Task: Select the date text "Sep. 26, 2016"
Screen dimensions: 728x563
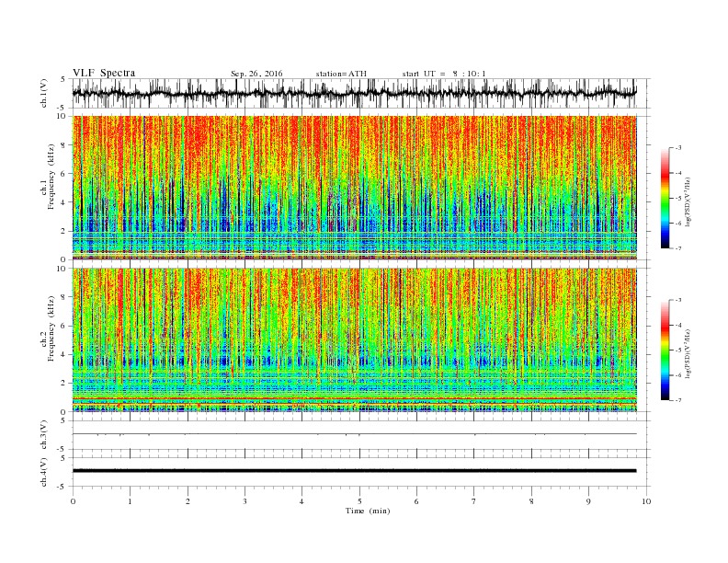Action: point(256,74)
